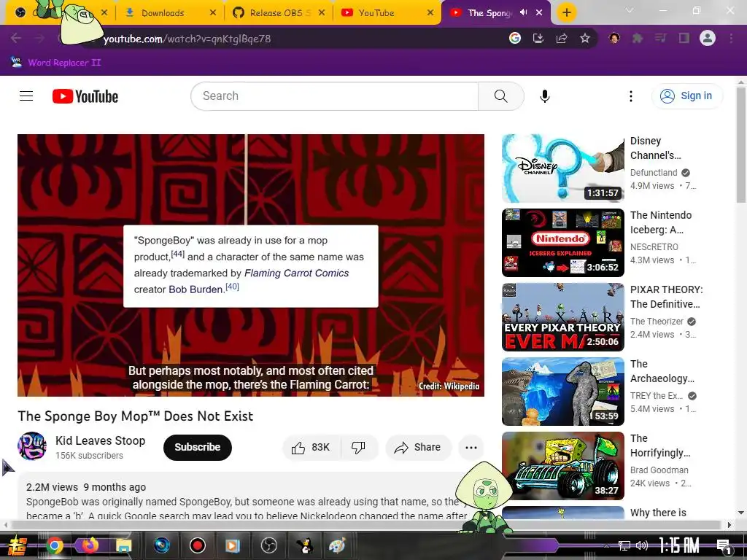
Task: Click the video player area
Action: [x=251, y=265]
